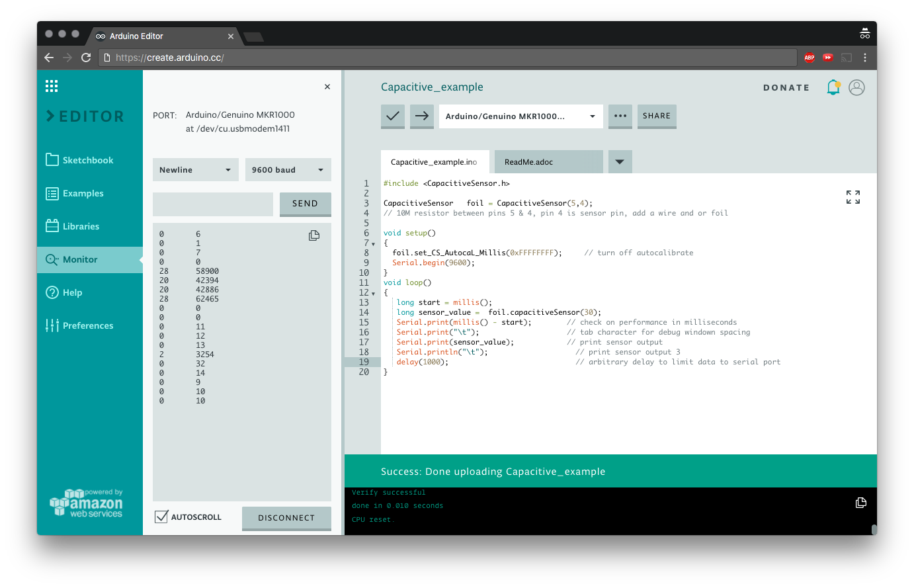Click the serial message input field

click(x=213, y=204)
